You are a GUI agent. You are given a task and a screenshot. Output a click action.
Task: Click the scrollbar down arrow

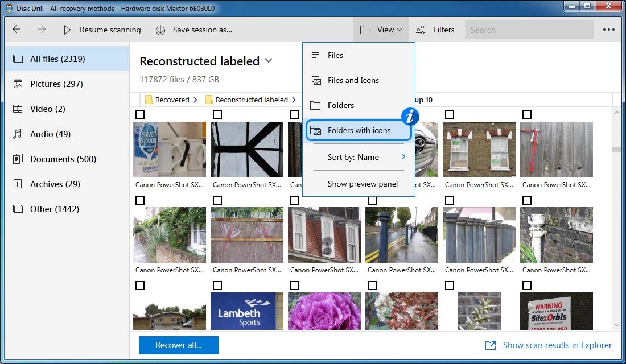(617, 325)
